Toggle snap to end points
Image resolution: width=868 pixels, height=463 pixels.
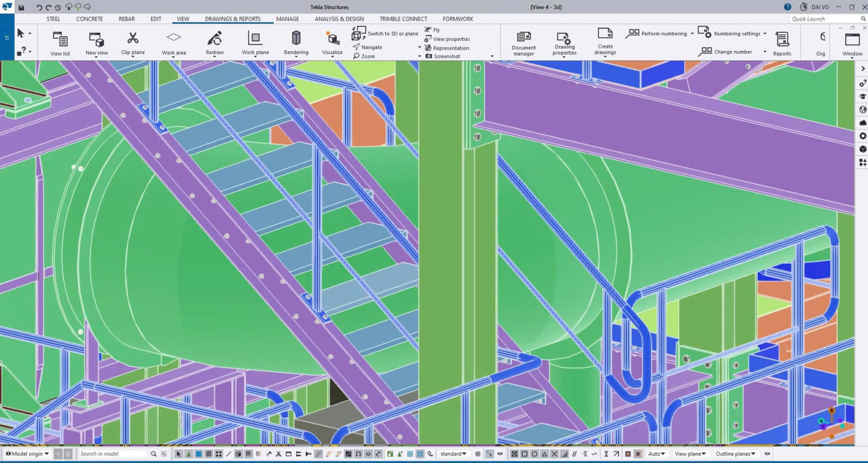click(x=524, y=454)
